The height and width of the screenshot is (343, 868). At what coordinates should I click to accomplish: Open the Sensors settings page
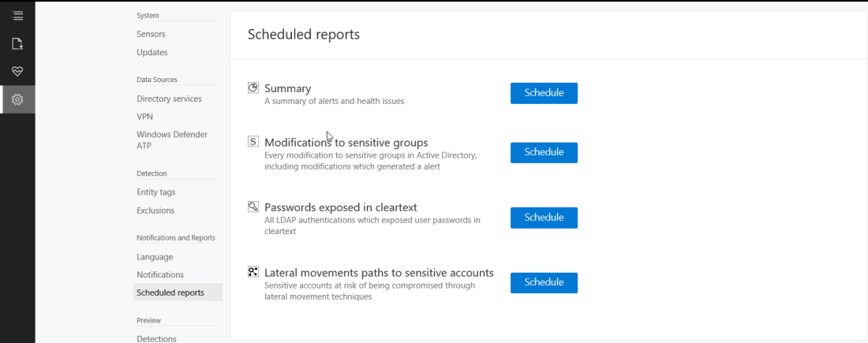click(151, 34)
